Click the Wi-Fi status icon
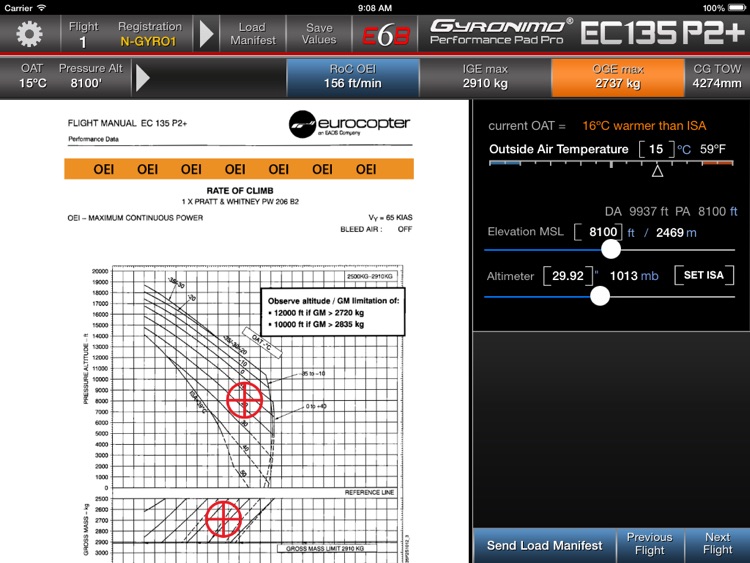 coord(42,8)
